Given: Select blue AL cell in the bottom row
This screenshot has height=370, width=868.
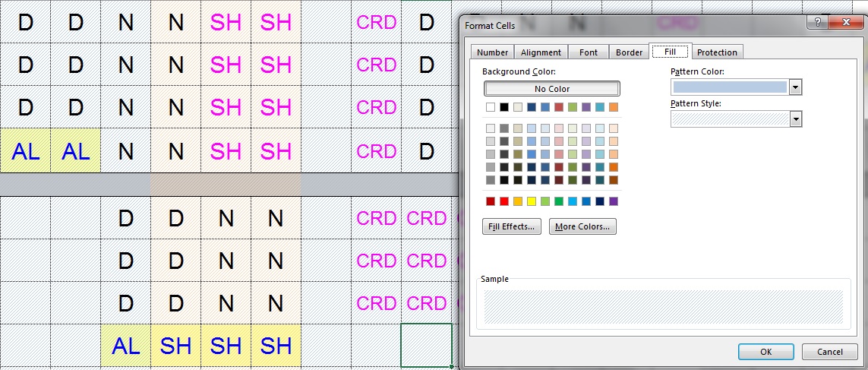Looking at the screenshot, I should tap(125, 346).
